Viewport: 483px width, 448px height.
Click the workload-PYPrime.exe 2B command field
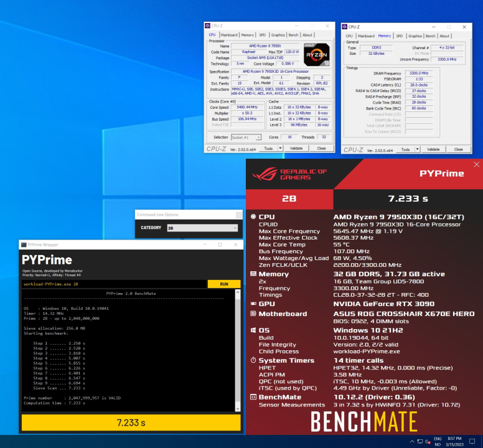click(115, 284)
